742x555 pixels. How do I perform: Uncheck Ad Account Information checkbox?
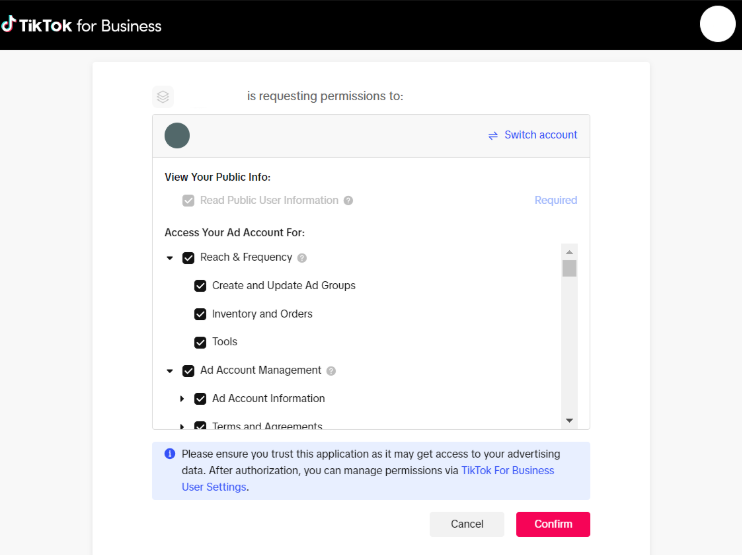(x=200, y=399)
